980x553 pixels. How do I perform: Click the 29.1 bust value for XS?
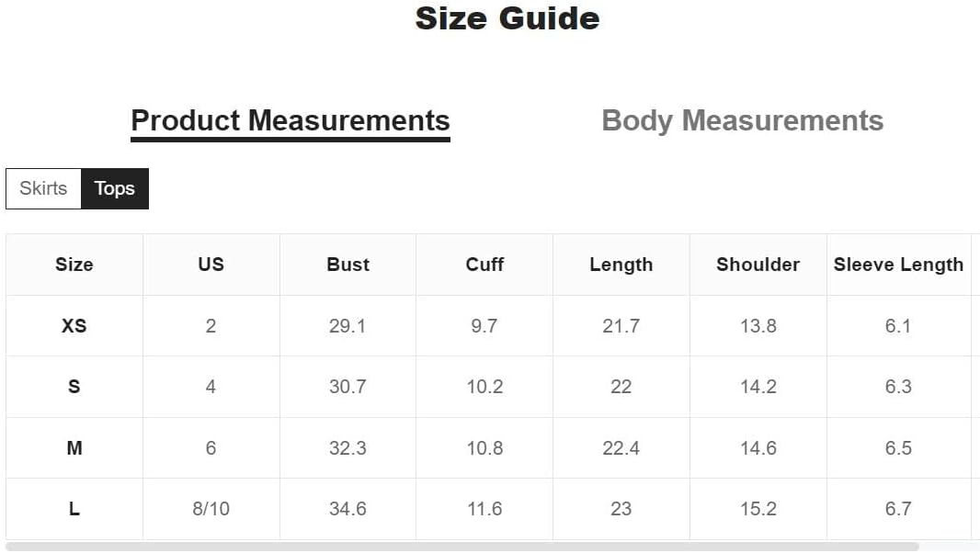click(x=348, y=326)
